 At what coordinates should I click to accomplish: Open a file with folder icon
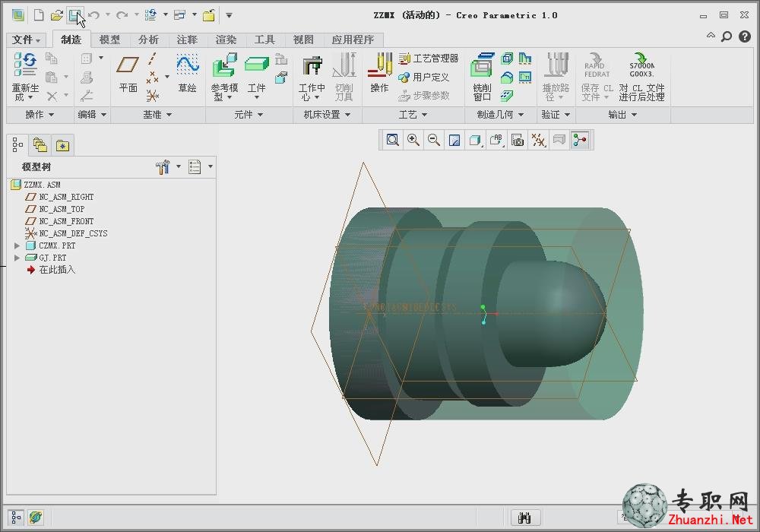click(57, 15)
